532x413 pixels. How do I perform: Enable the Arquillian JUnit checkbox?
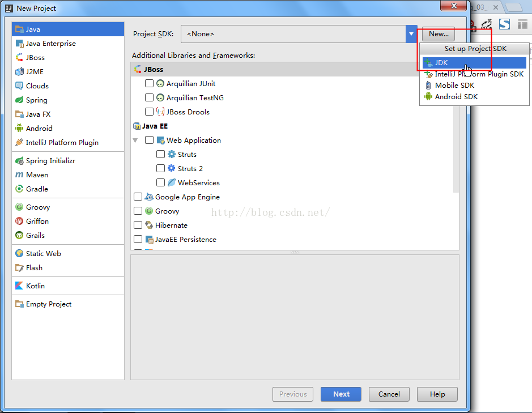pos(149,84)
